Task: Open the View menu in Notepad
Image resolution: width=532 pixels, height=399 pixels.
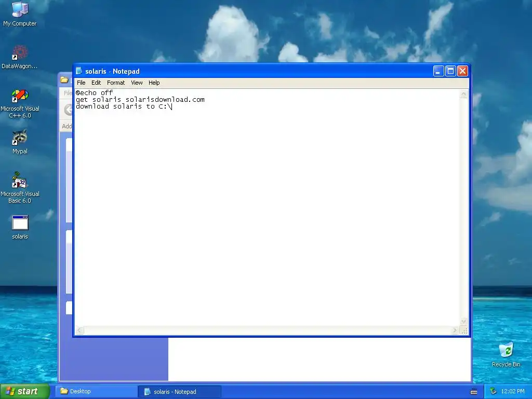Action: [x=137, y=83]
